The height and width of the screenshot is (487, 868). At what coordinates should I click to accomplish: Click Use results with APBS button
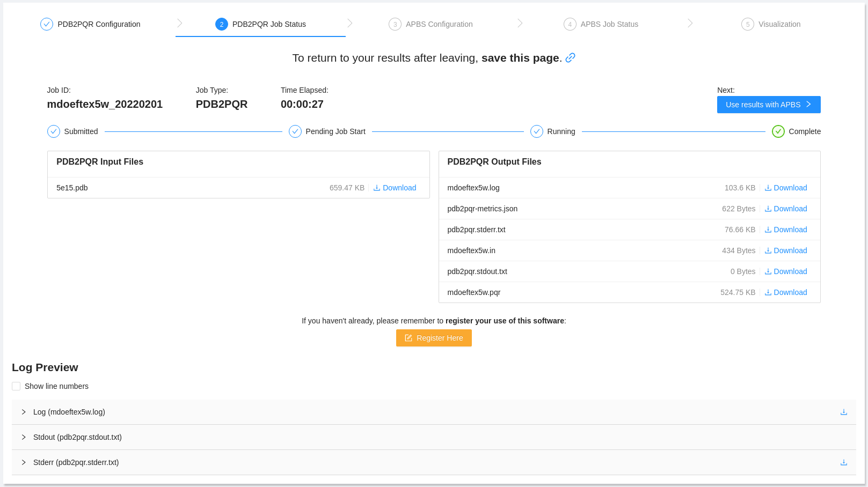(x=769, y=105)
